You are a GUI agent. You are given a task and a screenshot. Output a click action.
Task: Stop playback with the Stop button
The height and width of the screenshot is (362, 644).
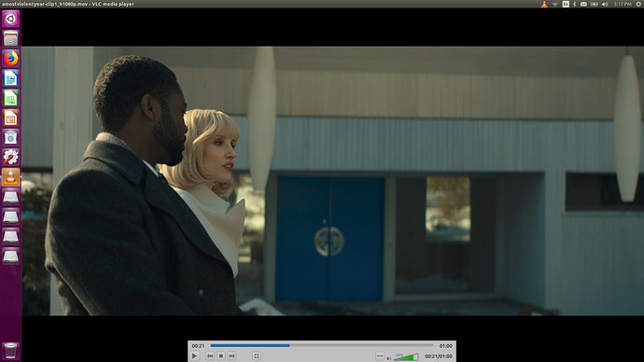[221, 355]
